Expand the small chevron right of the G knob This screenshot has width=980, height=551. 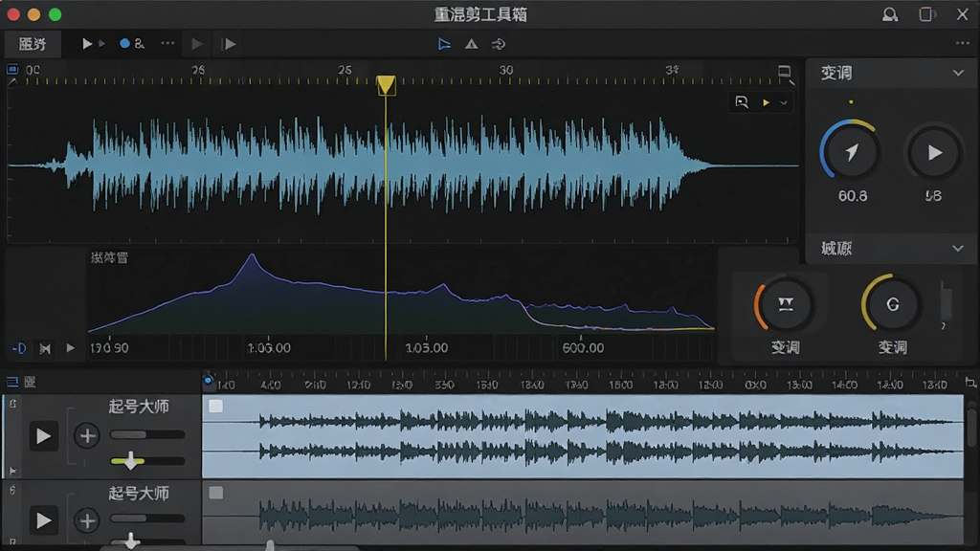[x=944, y=326]
